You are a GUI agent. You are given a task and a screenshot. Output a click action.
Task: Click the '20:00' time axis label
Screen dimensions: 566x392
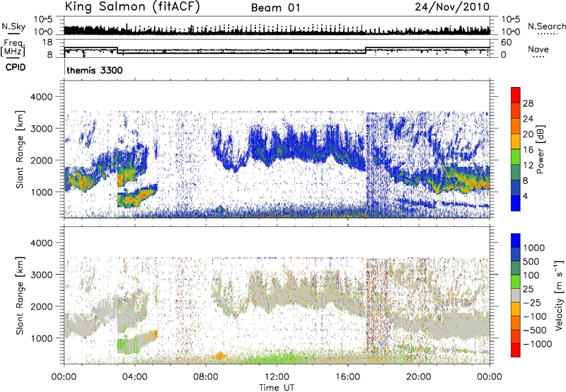419,377
